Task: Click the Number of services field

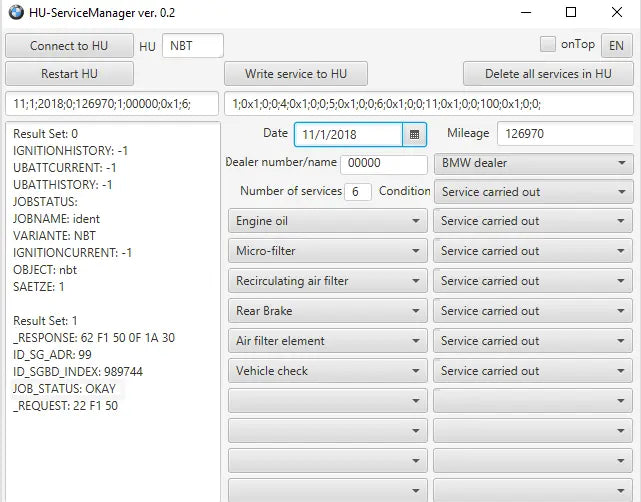Action: 358,192
